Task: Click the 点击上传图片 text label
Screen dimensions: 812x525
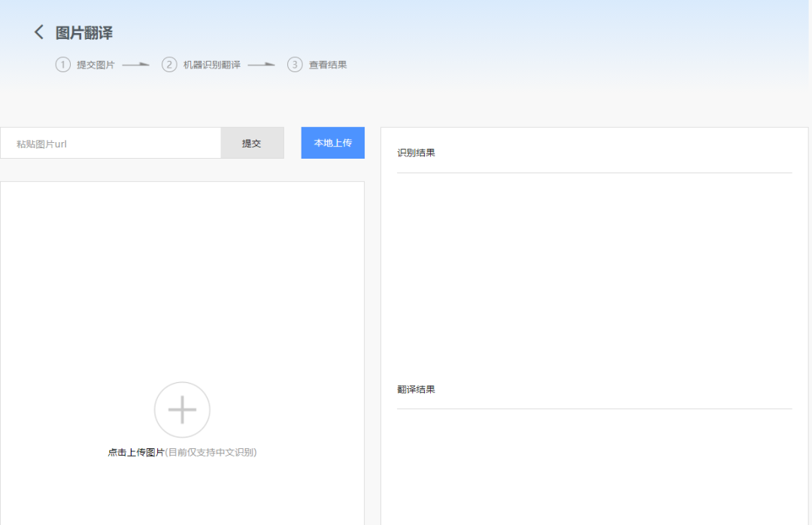Action: point(136,453)
